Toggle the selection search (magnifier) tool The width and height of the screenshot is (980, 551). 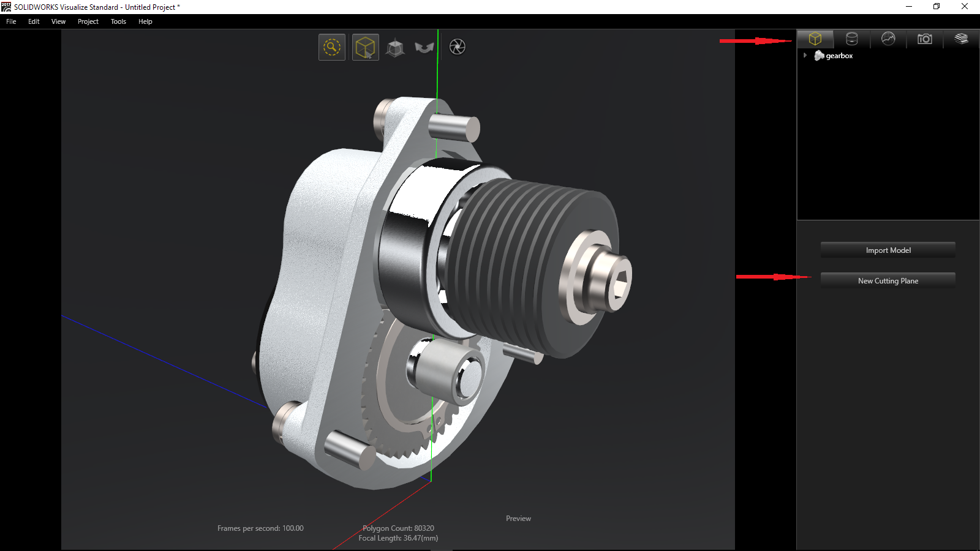click(x=332, y=47)
